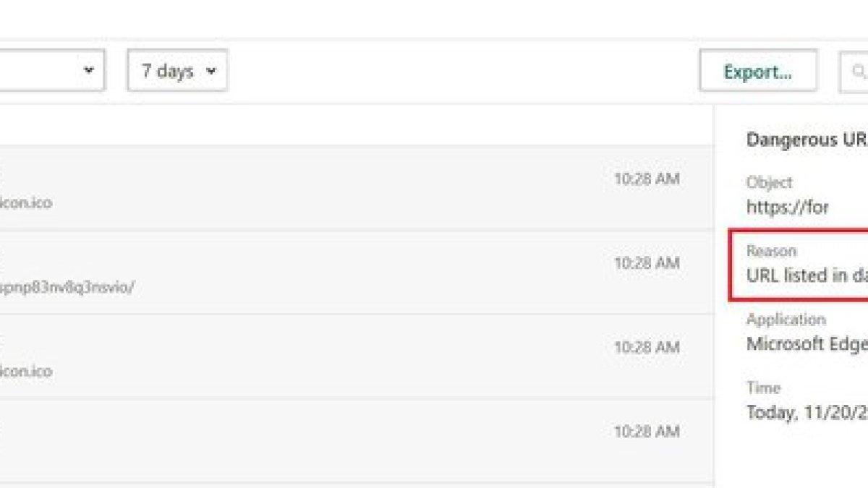Click the 10:28 AM timestamp on the spnp83nv8q3nsvio row
Viewport: 868px width, 488px height.
pos(647,263)
